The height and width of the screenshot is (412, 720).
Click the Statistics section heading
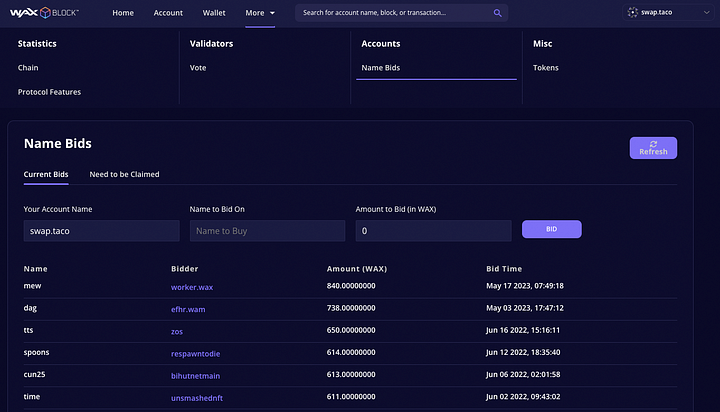[x=37, y=44]
